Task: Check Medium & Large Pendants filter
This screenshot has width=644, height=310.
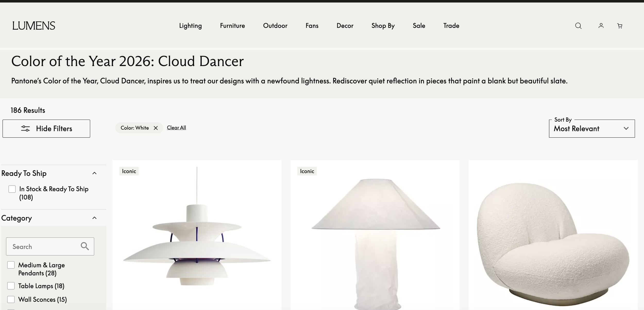Action: (11, 265)
